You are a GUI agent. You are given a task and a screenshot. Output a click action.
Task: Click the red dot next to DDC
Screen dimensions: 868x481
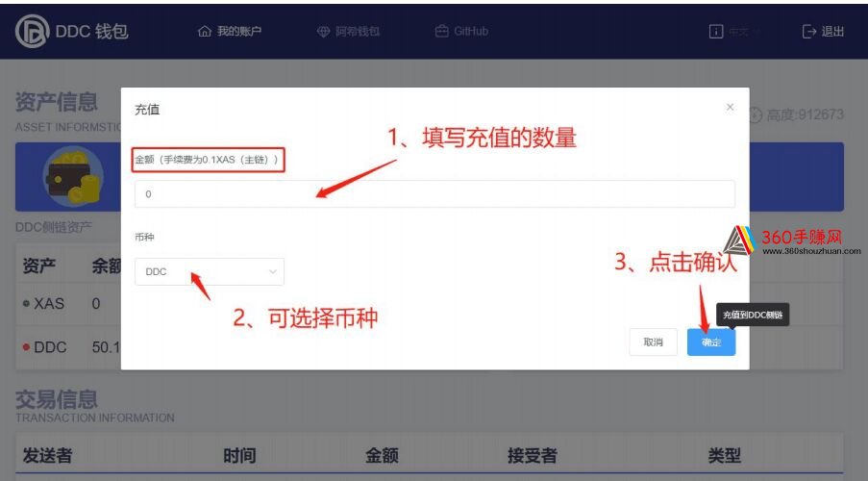pyautogui.click(x=26, y=347)
